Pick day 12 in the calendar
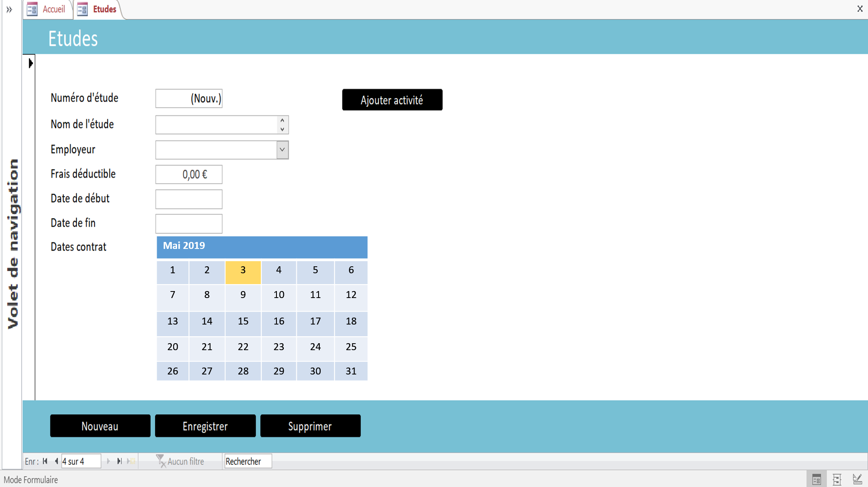Screen dimensions: 868x487 [x=351, y=298]
